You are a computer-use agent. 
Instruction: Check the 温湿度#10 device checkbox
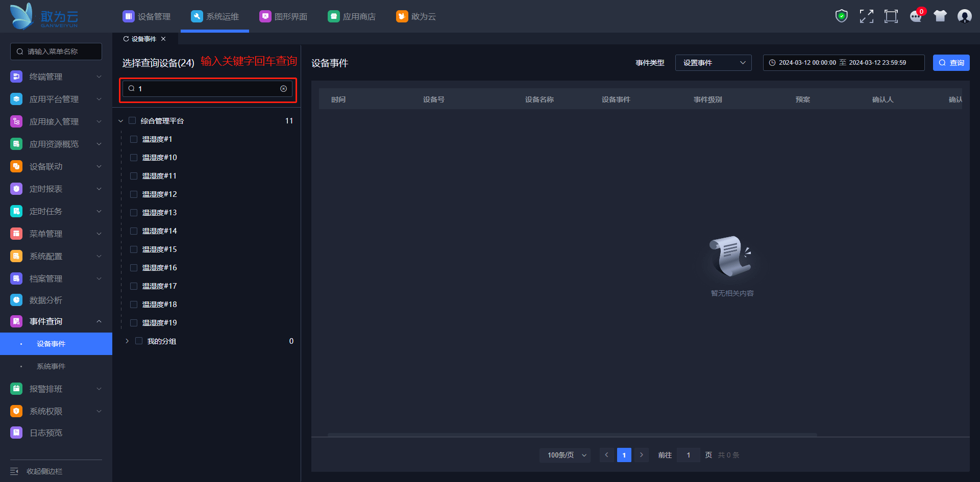(x=134, y=158)
